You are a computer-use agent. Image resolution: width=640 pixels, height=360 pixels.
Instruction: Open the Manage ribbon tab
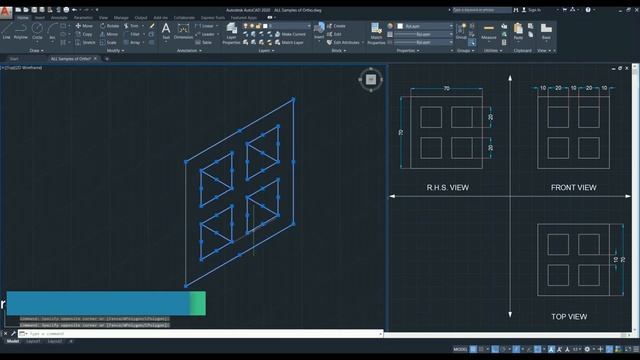tap(121, 18)
